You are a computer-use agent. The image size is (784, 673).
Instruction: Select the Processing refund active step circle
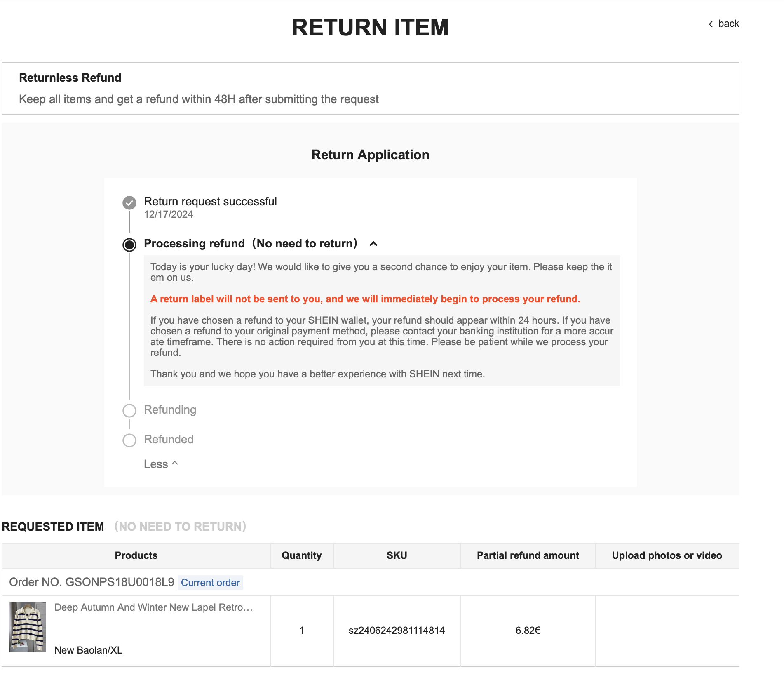[x=129, y=245]
